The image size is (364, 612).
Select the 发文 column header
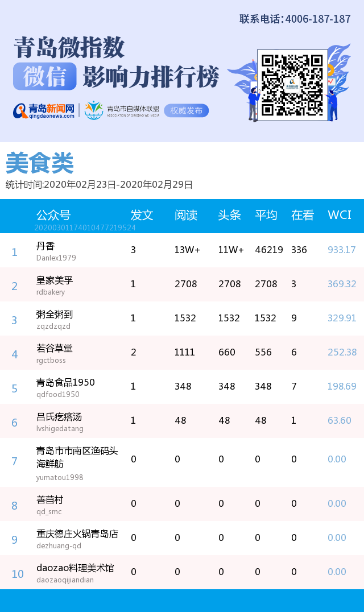coord(142,215)
